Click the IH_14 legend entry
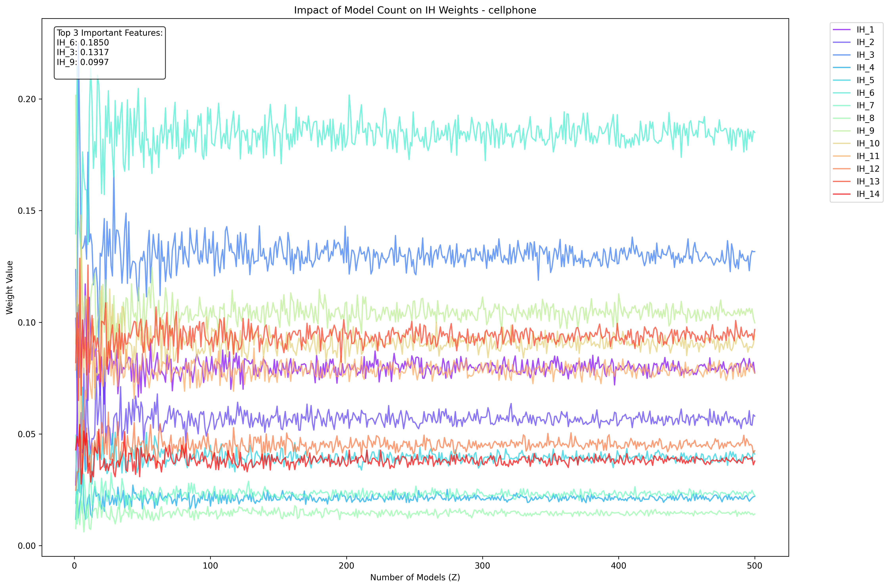The width and height of the screenshot is (889, 588). pyautogui.click(x=868, y=194)
